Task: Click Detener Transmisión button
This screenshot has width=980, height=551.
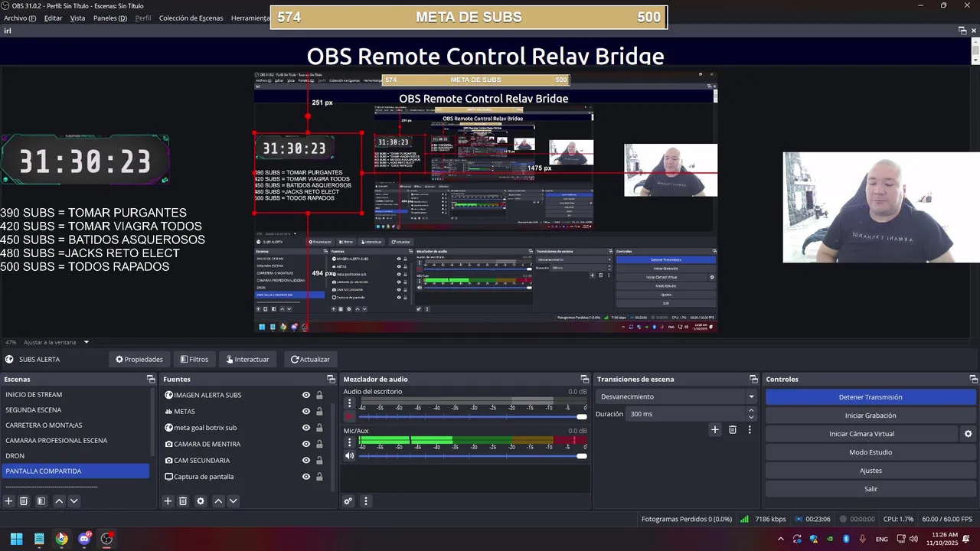Action: (871, 397)
